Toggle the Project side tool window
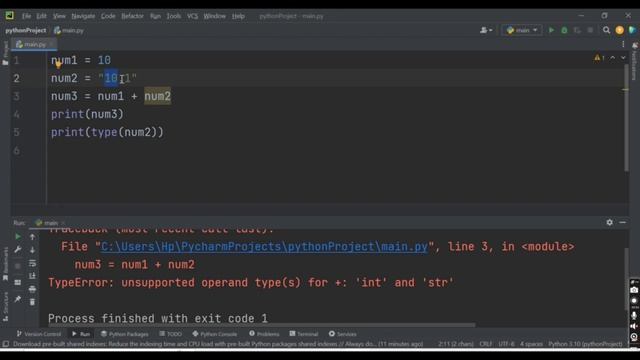640x360 pixels. [x=5, y=53]
